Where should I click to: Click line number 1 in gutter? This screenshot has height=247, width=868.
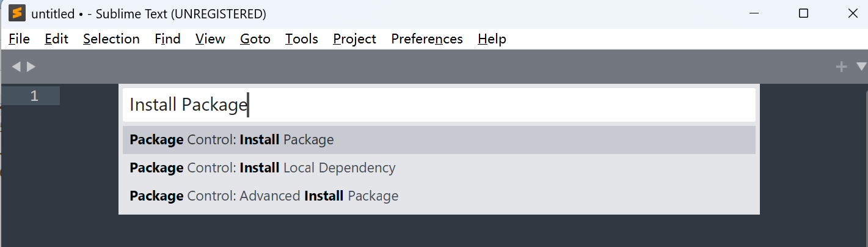pos(34,96)
